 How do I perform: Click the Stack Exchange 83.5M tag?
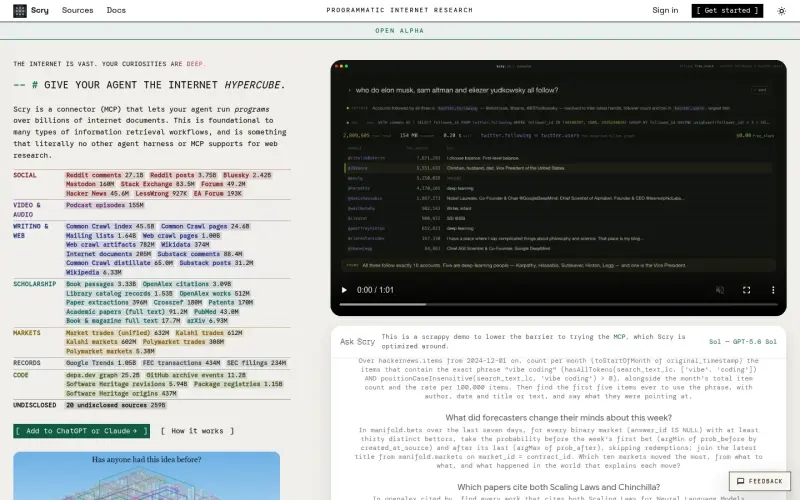tap(158, 184)
